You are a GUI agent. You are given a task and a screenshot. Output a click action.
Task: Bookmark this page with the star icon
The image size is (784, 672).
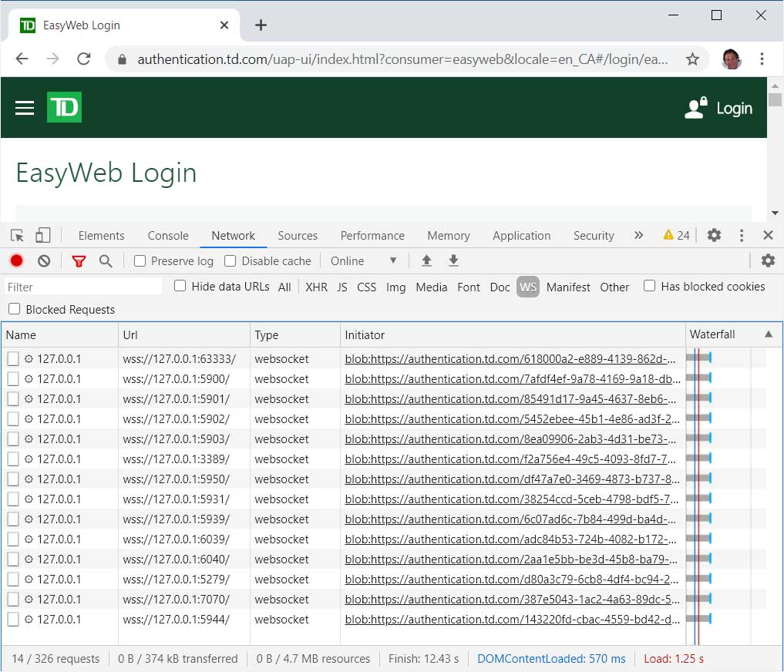point(692,59)
